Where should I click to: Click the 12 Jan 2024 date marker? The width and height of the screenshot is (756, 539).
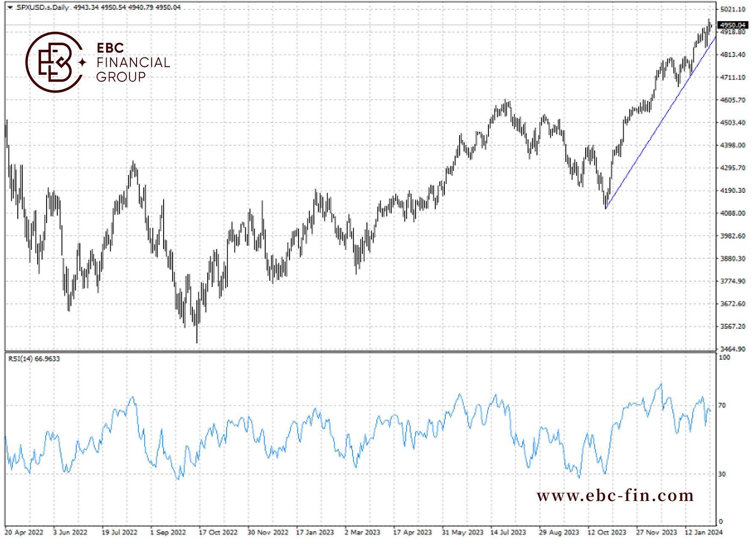coord(704,532)
